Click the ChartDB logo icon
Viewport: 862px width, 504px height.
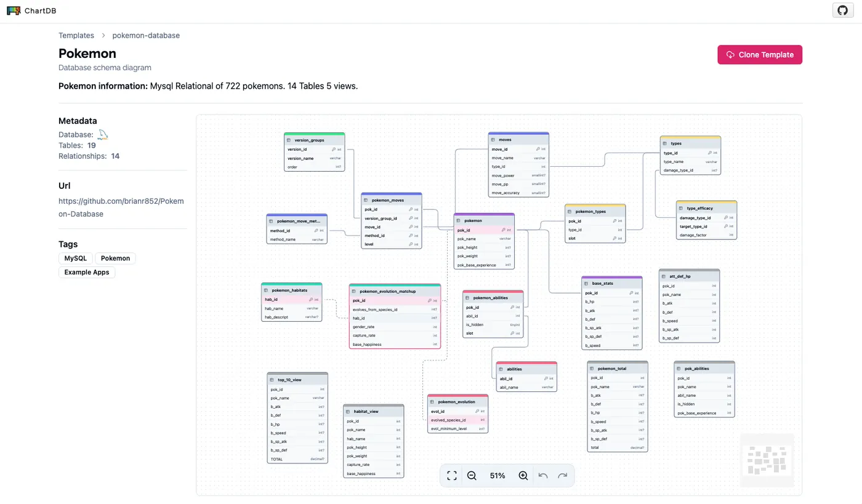pyautogui.click(x=14, y=11)
